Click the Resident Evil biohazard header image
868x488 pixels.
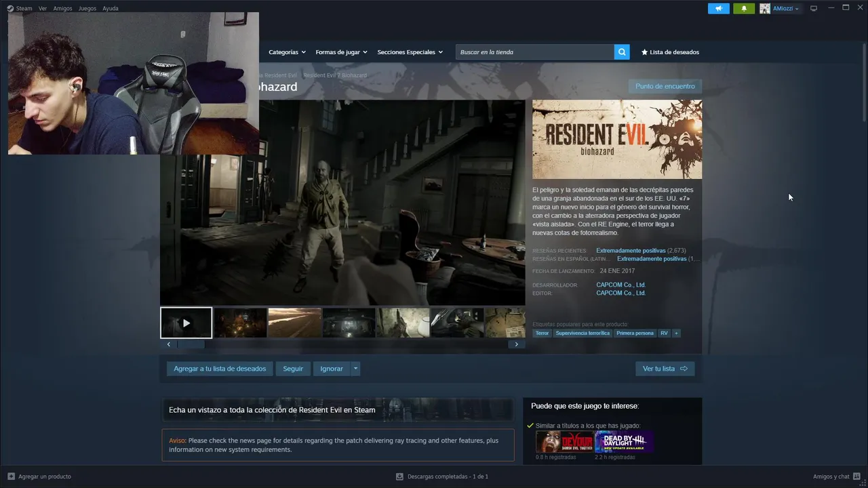[x=617, y=139]
